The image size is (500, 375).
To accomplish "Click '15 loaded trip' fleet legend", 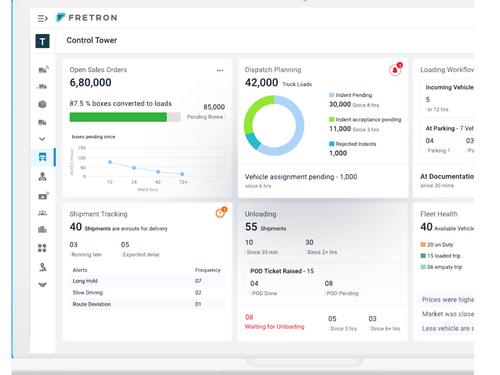I will [440, 256].
